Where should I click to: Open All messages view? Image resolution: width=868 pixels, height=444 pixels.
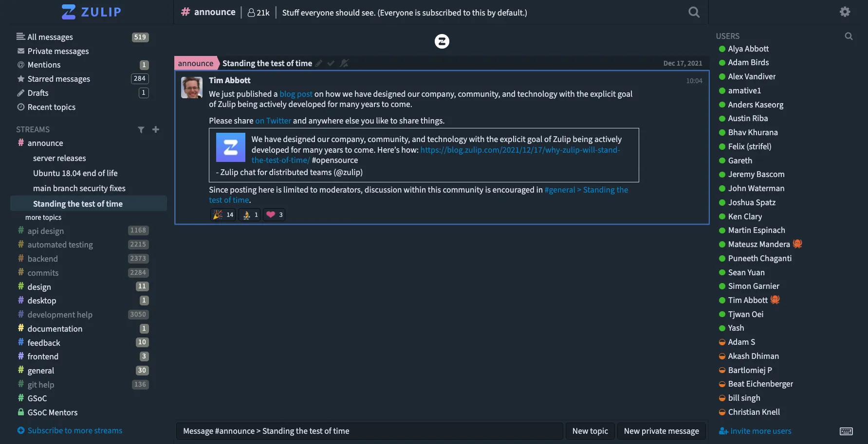[50, 37]
